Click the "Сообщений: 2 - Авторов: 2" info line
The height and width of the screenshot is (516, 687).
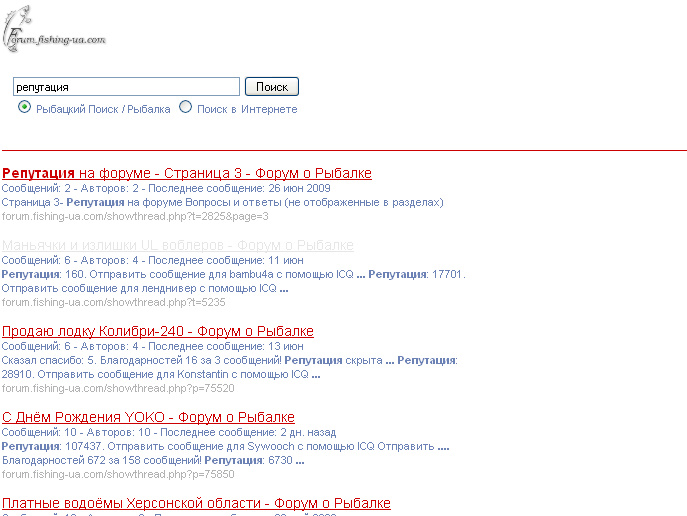(165, 188)
